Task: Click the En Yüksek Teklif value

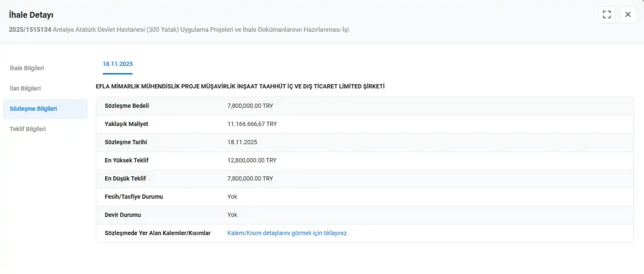Action: click(252, 160)
